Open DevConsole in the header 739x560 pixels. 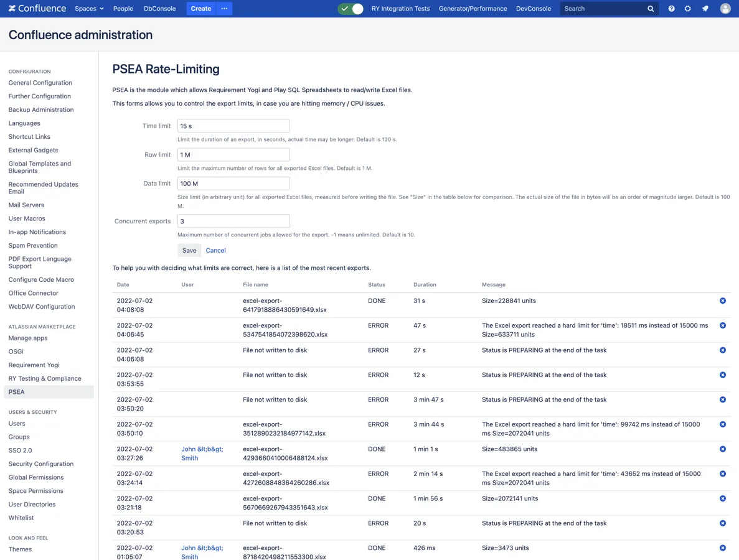[534, 9]
